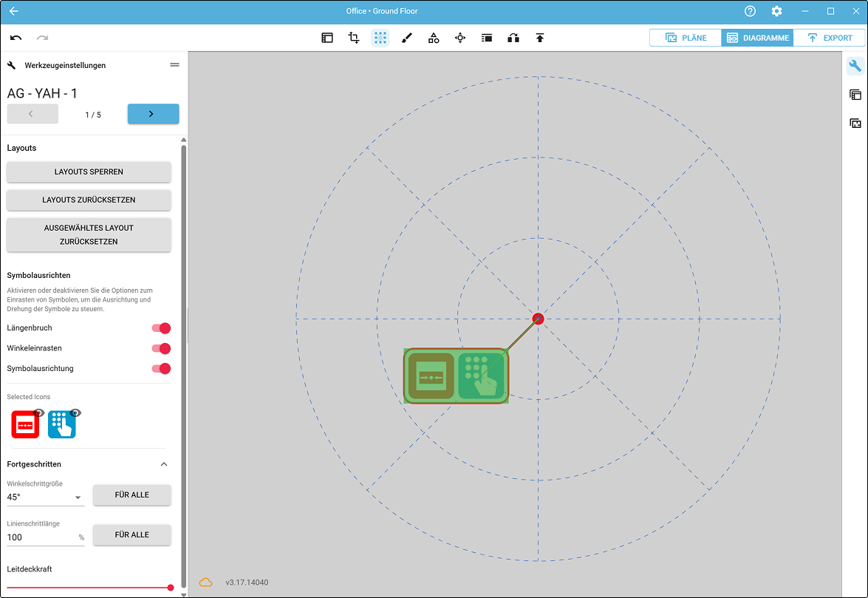Switch to the EXPORT tab
Image resolution: width=868 pixels, height=598 pixels.
tap(830, 38)
